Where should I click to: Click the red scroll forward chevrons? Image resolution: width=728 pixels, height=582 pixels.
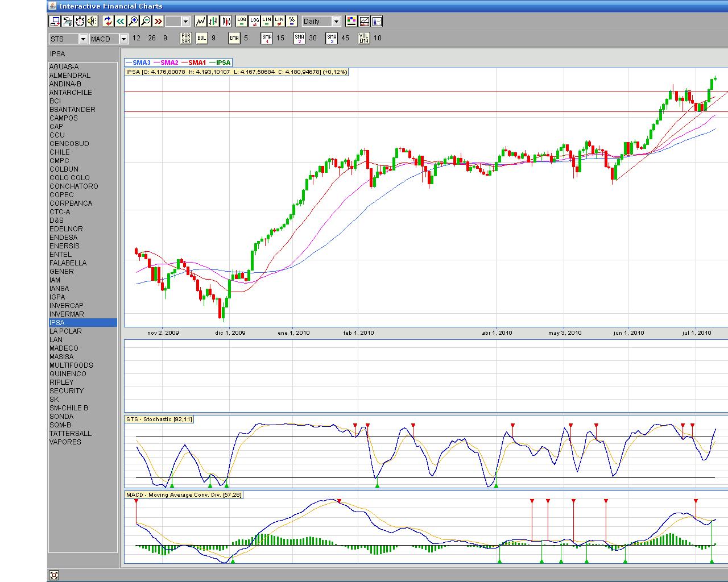(158, 21)
